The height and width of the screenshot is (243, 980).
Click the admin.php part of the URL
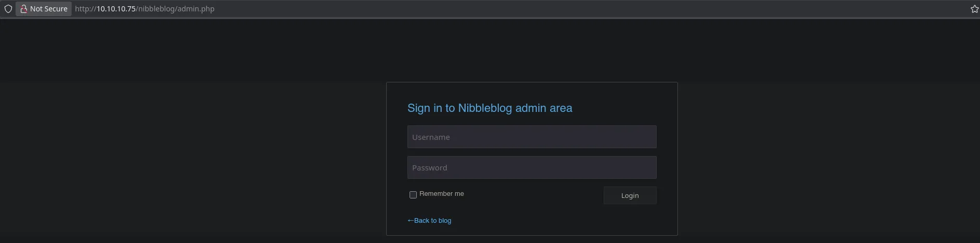[x=195, y=9]
